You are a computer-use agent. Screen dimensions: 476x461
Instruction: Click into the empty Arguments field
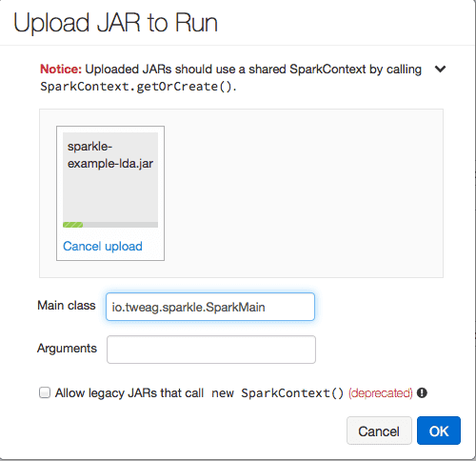coord(211,350)
